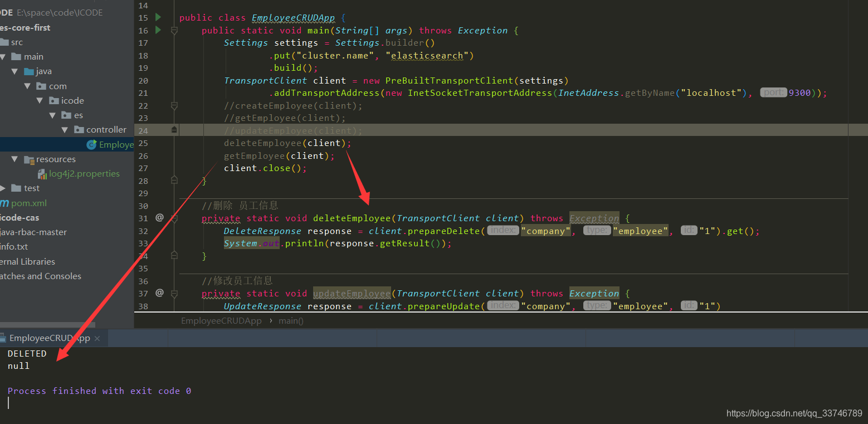Select the java-rbac-master module
The image size is (868, 424).
pos(33,232)
